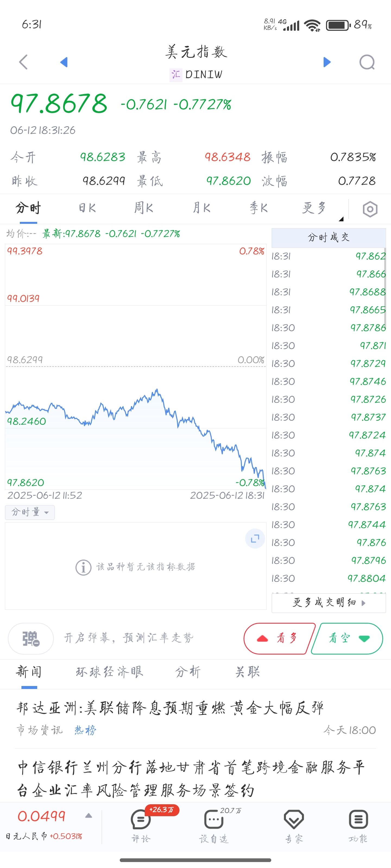Image resolution: width=391 pixels, height=868 pixels.
Task: Tap trade row 97.8786
Action: 329,328
